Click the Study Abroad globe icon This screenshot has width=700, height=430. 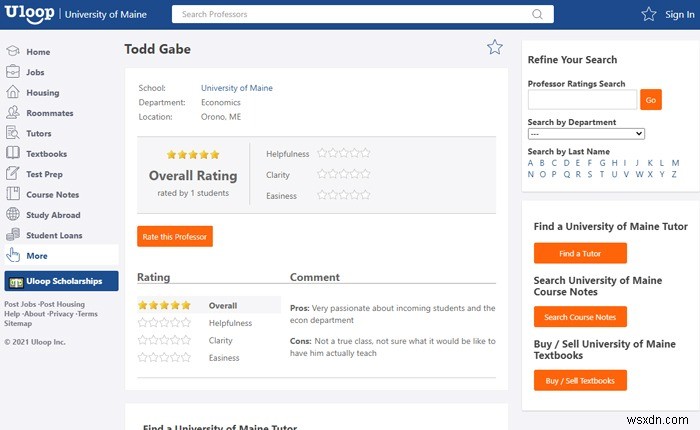[x=13, y=214]
